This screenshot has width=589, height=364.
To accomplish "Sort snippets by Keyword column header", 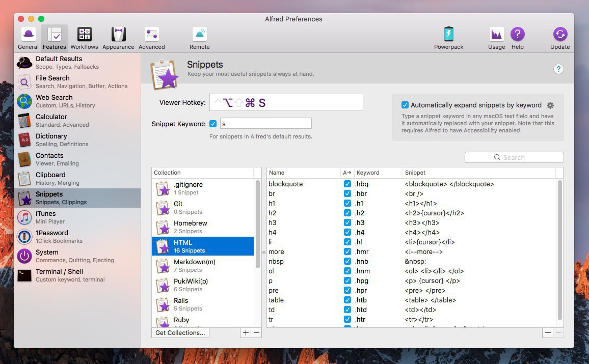I will [x=377, y=173].
